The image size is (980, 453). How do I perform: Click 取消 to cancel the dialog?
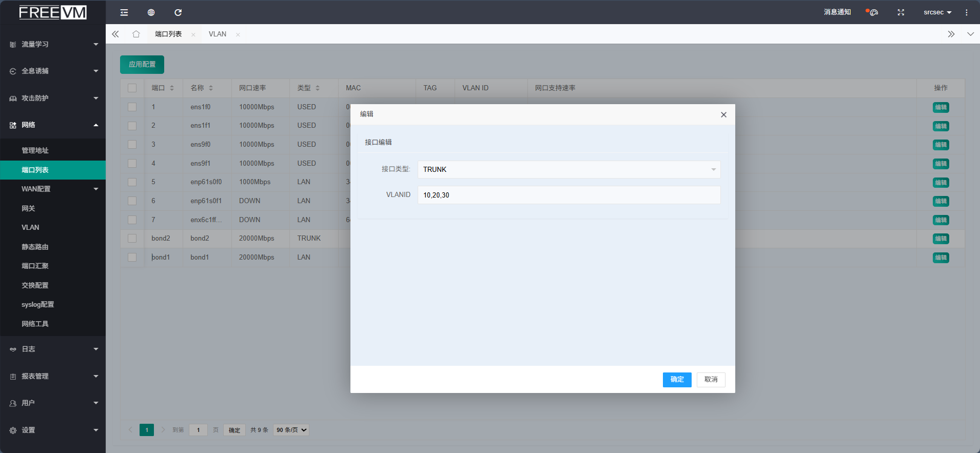tap(711, 380)
